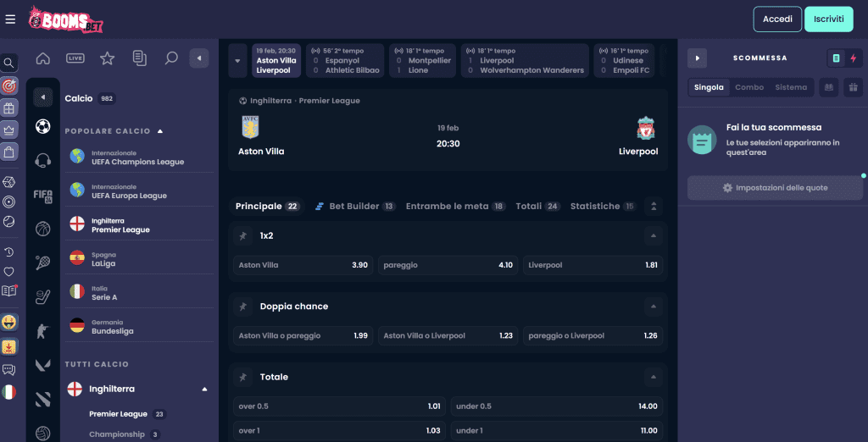Toggle quick bet lightning mode
Screen dimensions: 868x442
[853, 58]
